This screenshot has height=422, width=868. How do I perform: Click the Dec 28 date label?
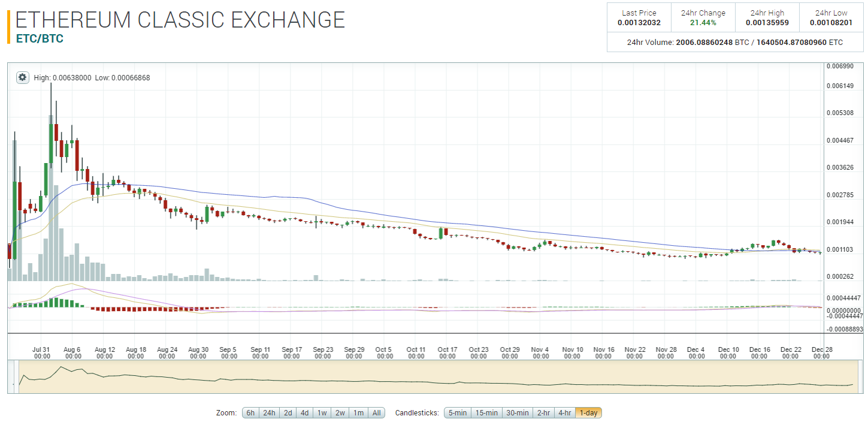tap(822, 352)
